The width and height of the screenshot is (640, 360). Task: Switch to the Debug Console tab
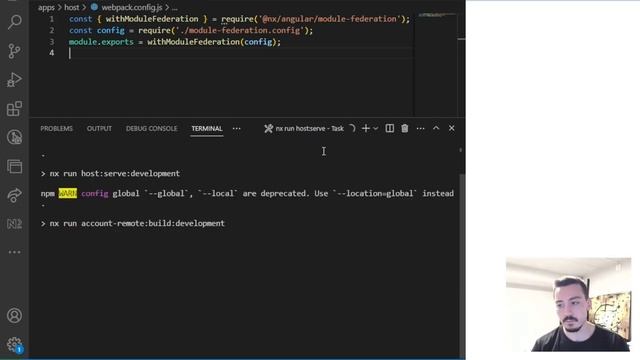[151, 129]
